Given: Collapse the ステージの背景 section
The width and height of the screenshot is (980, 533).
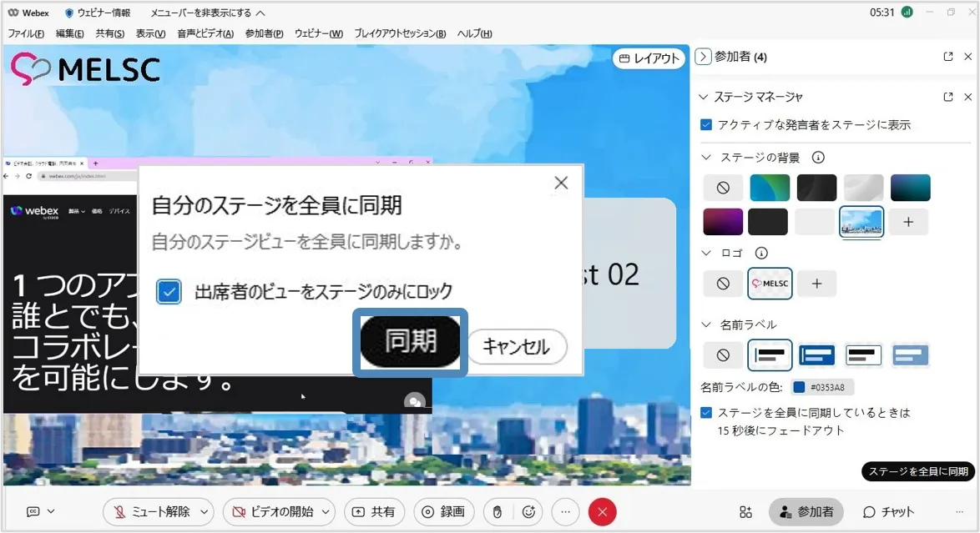Looking at the screenshot, I should click(x=706, y=158).
